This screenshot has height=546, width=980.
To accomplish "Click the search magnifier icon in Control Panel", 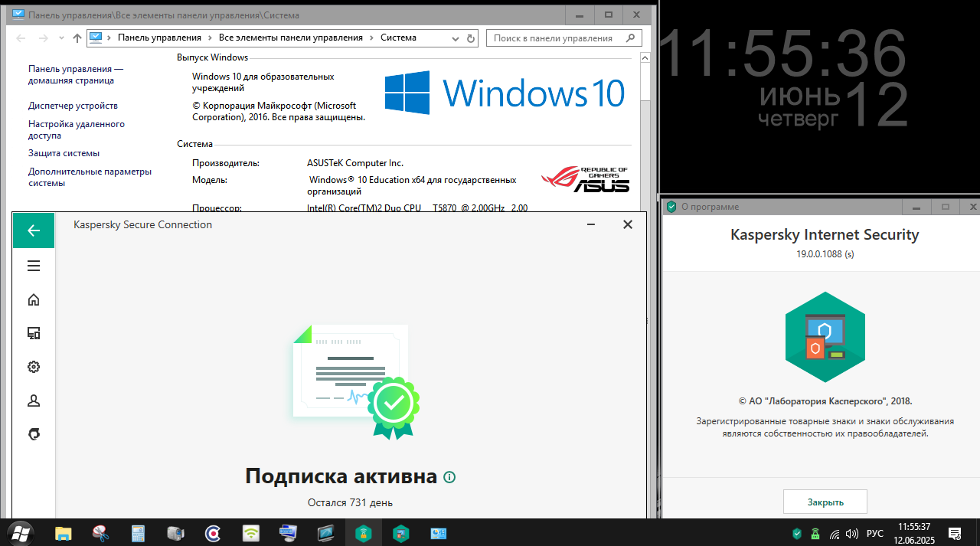I will (x=630, y=38).
